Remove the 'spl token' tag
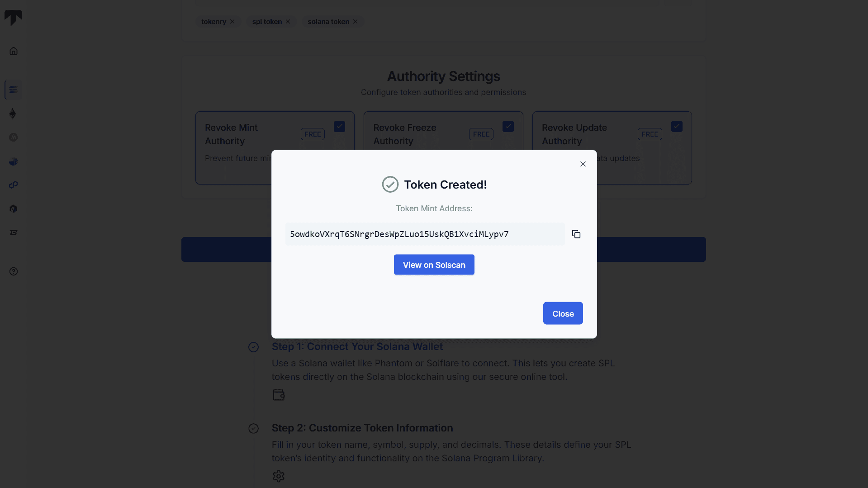Image resolution: width=868 pixels, height=488 pixels. (x=288, y=22)
